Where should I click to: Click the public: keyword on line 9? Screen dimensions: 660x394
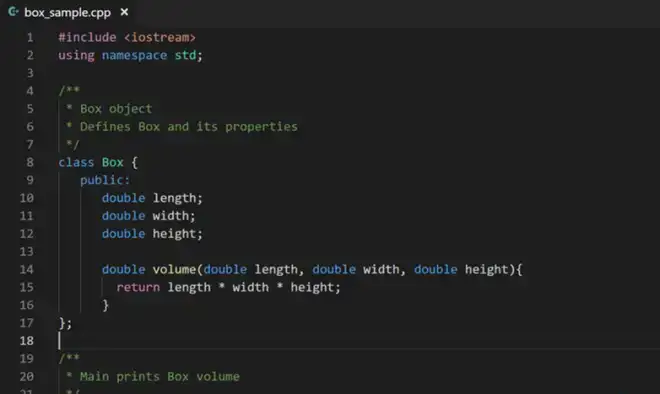(105, 180)
